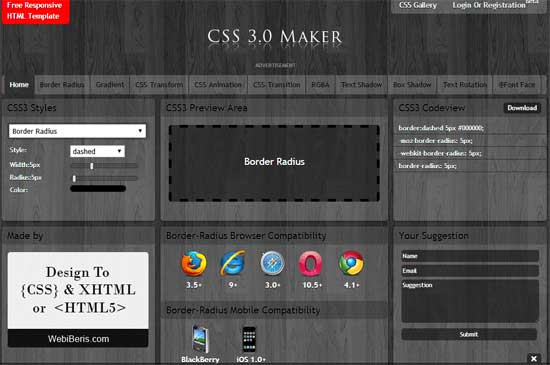The height and width of the screenshot is (365, 550).
Task: Switch to the Home tab
Action: point(19,85)
